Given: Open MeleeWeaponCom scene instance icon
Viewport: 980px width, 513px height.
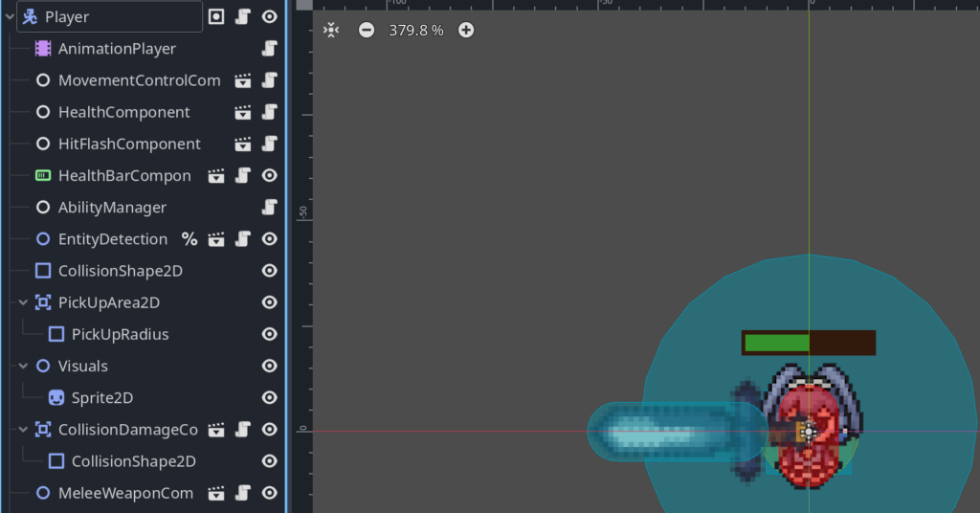Looking at the screenshot, I should (216, 494).
